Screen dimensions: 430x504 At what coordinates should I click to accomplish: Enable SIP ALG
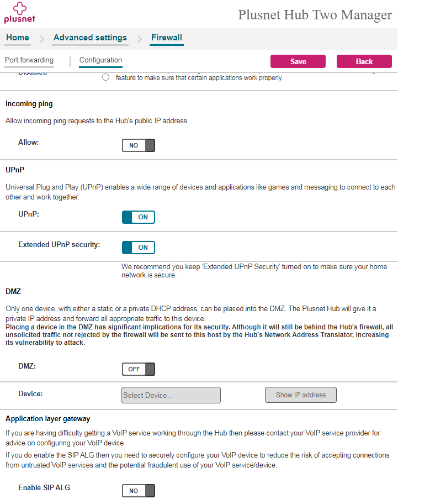[138, 490]
